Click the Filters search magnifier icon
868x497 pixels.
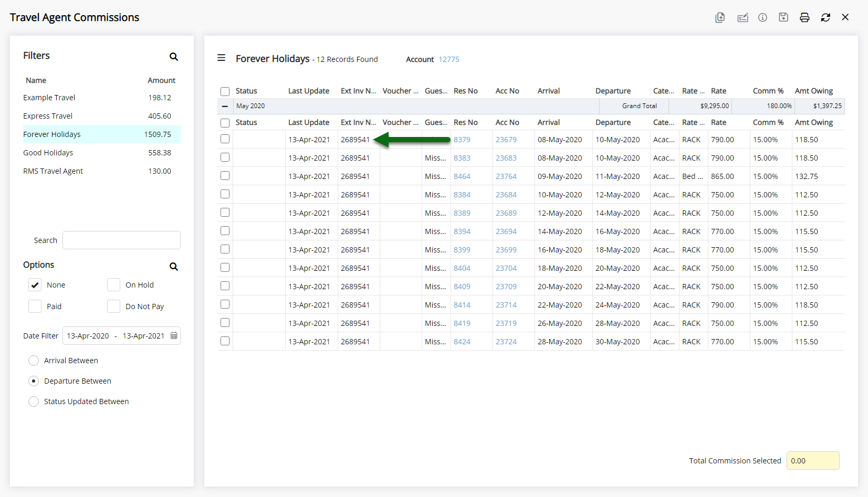click(x=174, y=57)
